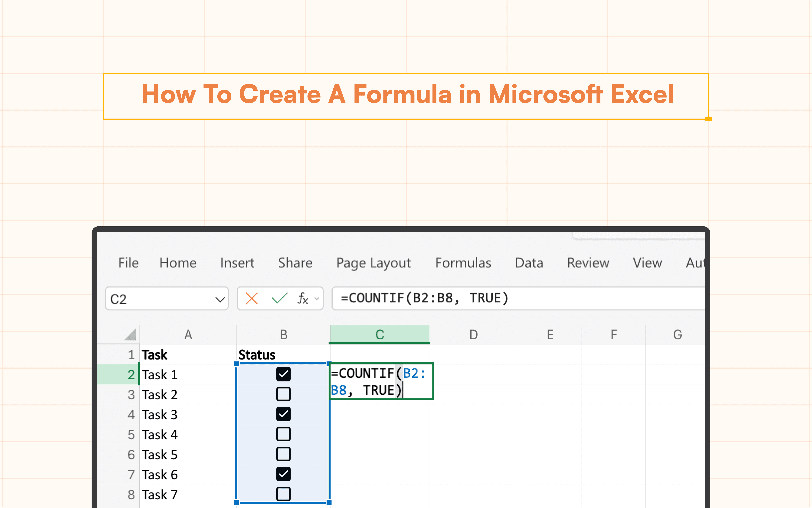The height and width of the screenshot is (508, 812).
Task: Select column E header
Action: coord(550,335)
